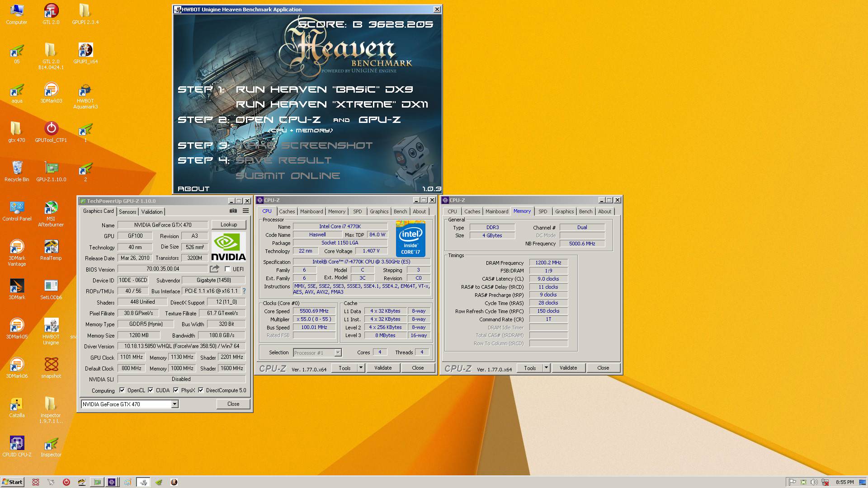
Task: Click the taskbar clock showing 8:55 PM
Action: coord(845,482)
